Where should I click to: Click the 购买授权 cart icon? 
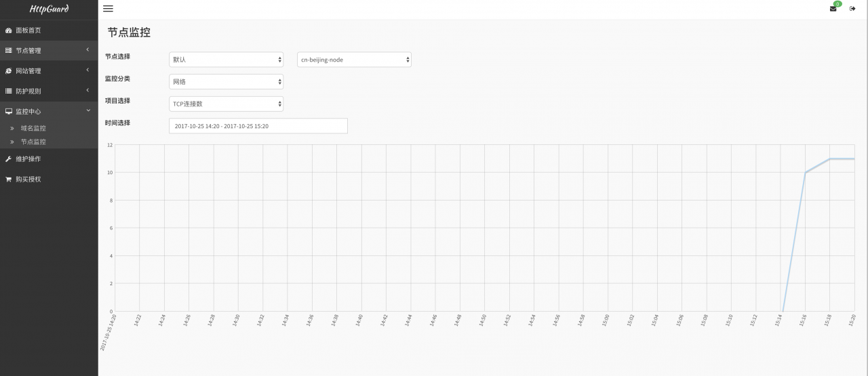click(8, 180)
